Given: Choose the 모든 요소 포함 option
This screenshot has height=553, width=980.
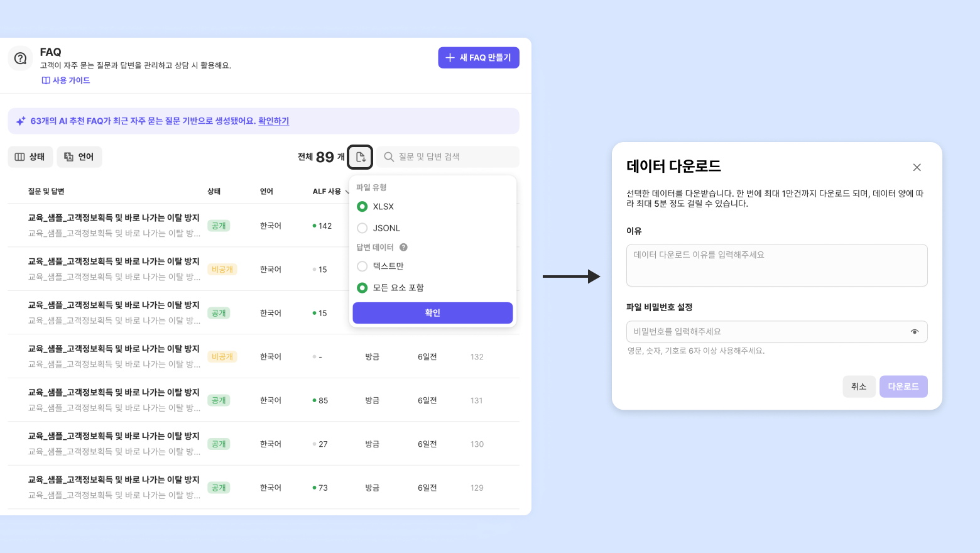Looking at the screenshot, I should point(390,288).
